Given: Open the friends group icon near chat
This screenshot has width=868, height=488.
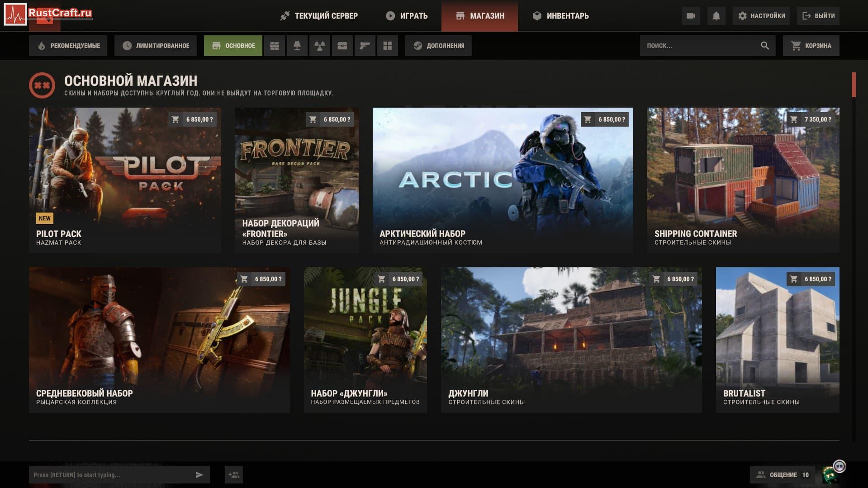Looking at the screenshot, I should (234, 475).
